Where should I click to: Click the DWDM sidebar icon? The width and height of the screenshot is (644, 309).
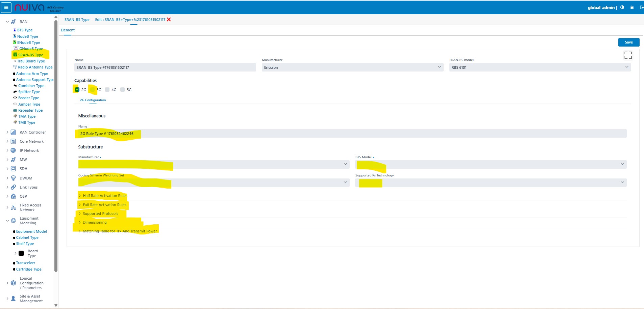coord(13,178)
